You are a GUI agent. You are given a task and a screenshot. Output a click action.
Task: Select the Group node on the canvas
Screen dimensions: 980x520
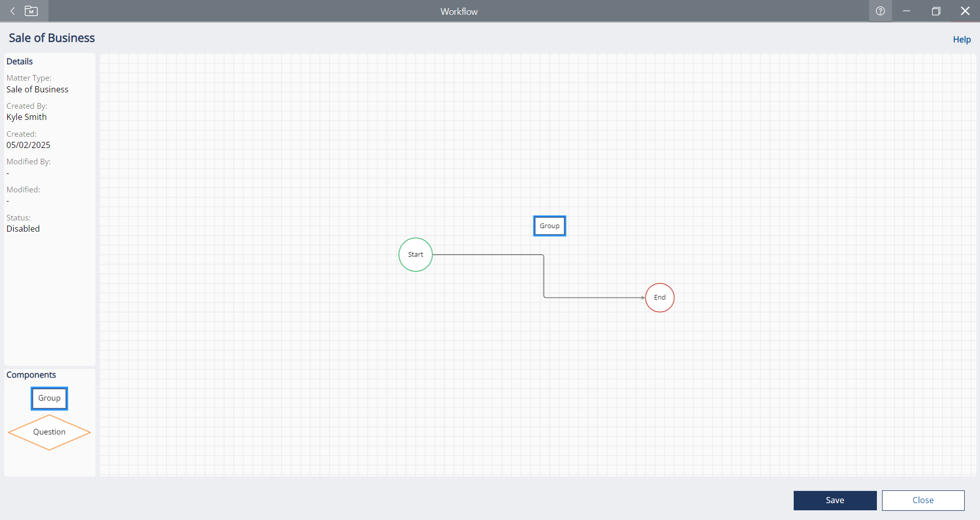(549, 226)
